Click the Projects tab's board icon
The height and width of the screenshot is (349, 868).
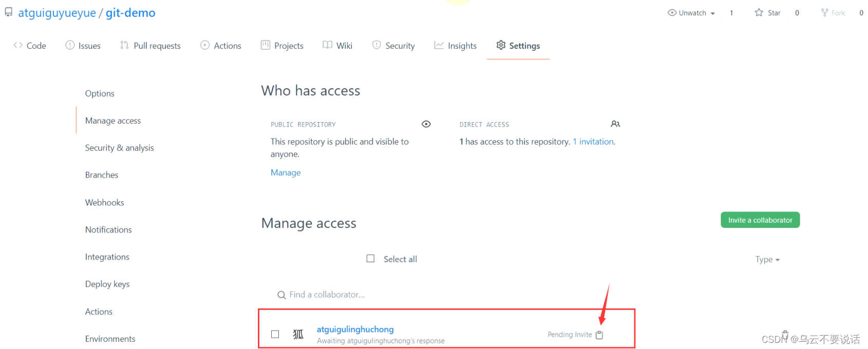(x=266, y=45)
